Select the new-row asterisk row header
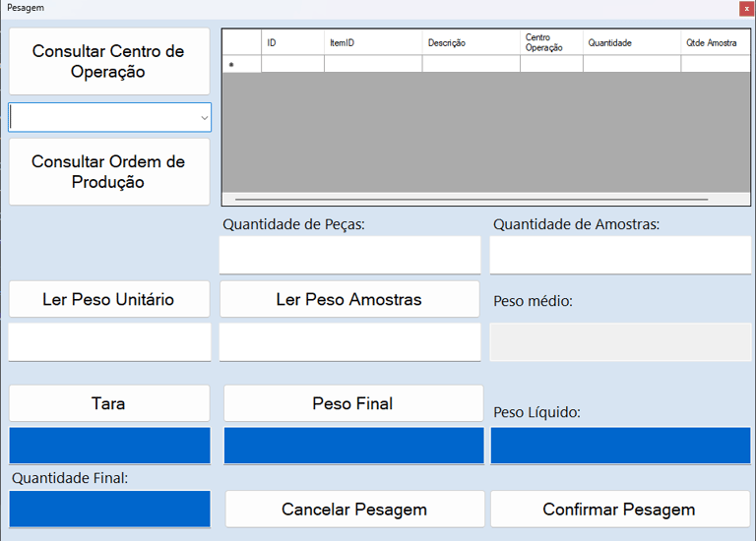 [242, 64]
